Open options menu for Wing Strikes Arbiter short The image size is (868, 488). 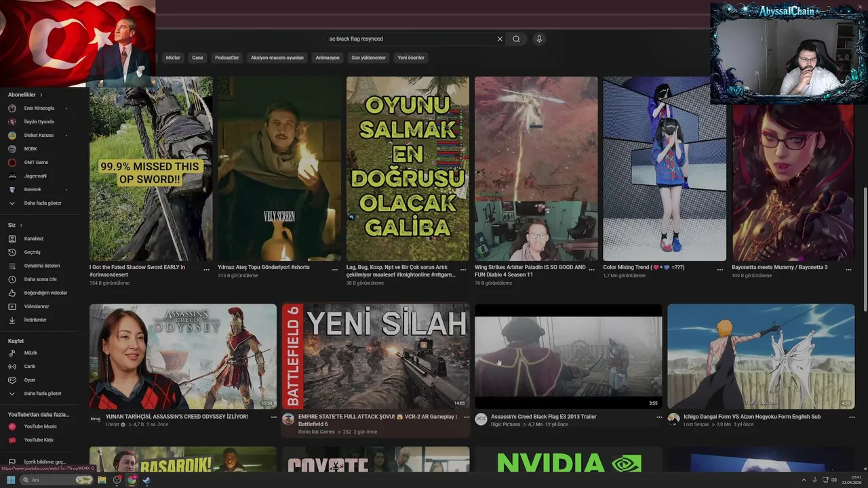click(x=591, y=269)
